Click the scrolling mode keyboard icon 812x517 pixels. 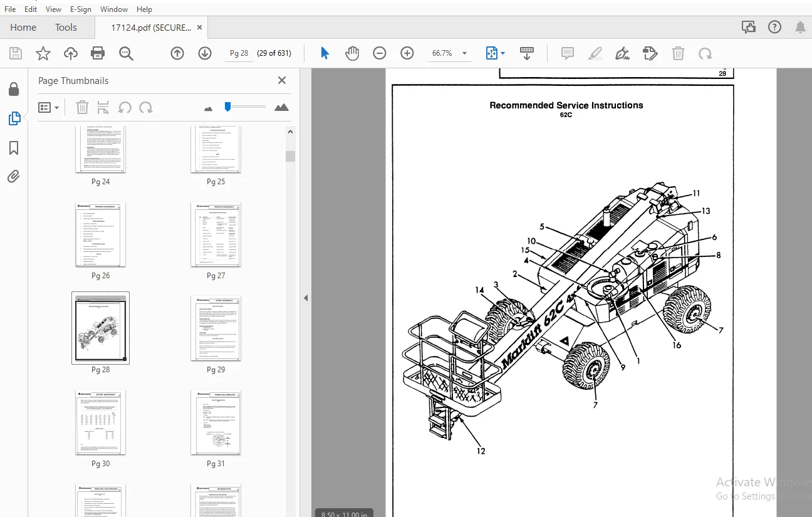[x=527, y=53]
